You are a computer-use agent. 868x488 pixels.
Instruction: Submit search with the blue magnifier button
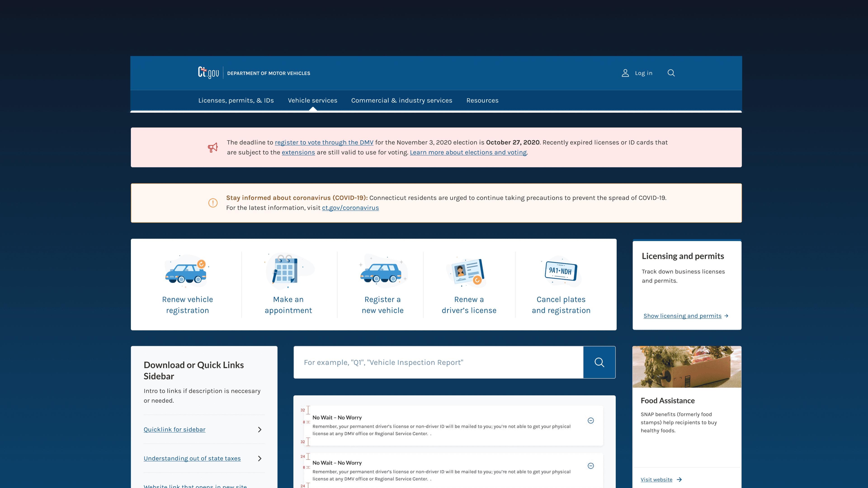599,362
